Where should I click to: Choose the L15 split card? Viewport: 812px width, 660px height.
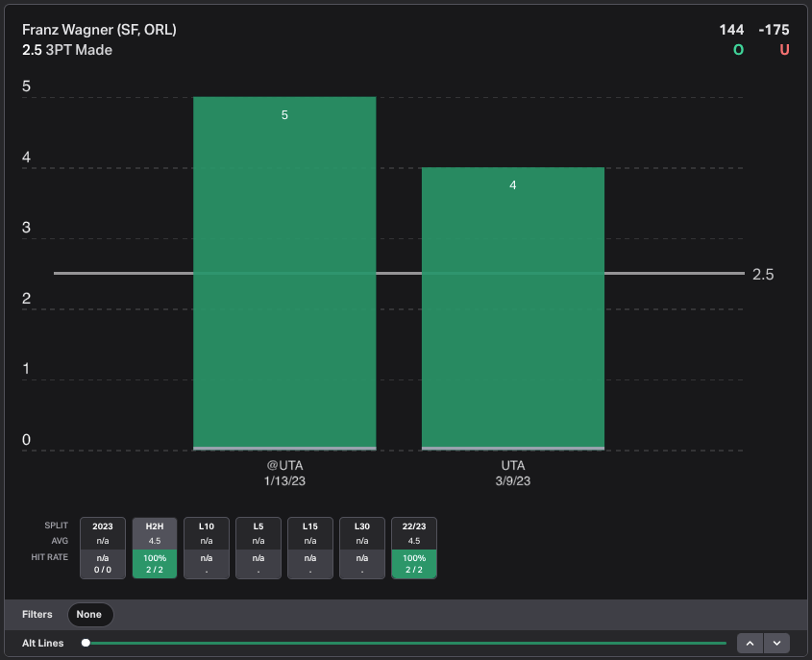point(310,548)
